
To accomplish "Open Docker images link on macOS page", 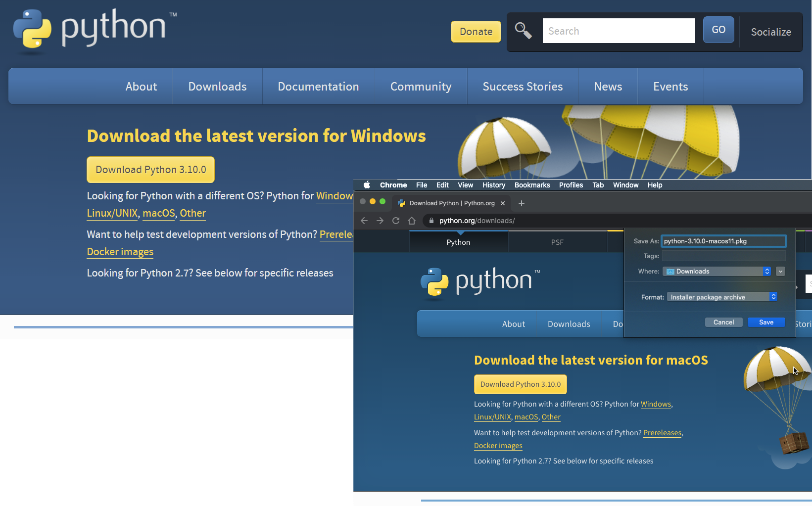I will point(498,446).
